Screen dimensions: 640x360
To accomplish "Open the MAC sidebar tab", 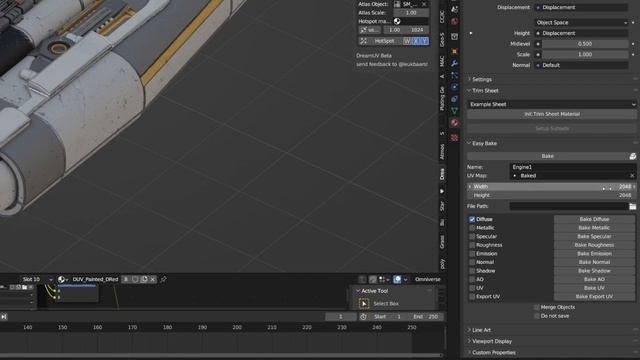I will (x=442, y=61).
